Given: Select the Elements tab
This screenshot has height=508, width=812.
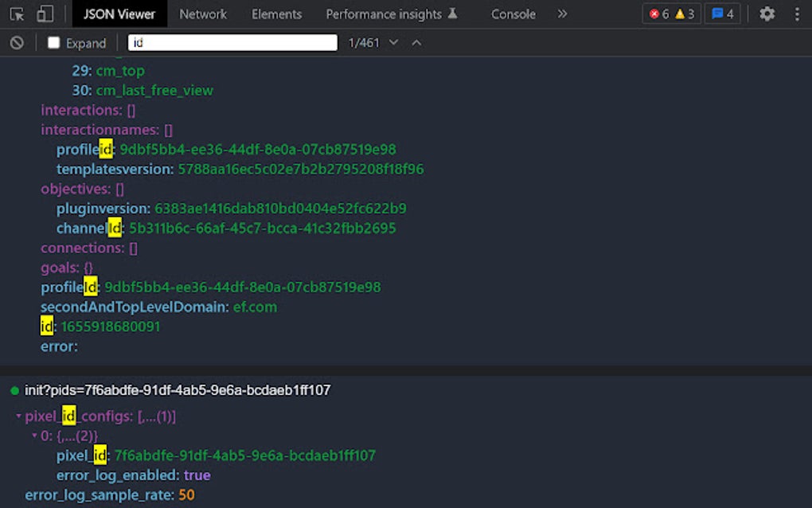Looking at the screenshot, I should pyautogui.click(x=276, y=14).
